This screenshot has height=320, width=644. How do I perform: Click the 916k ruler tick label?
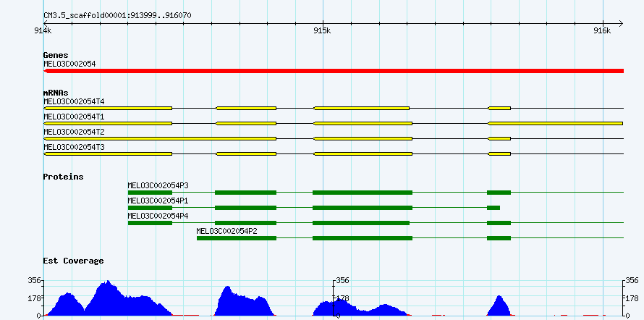pyautogui.click(x=602, y=31)
